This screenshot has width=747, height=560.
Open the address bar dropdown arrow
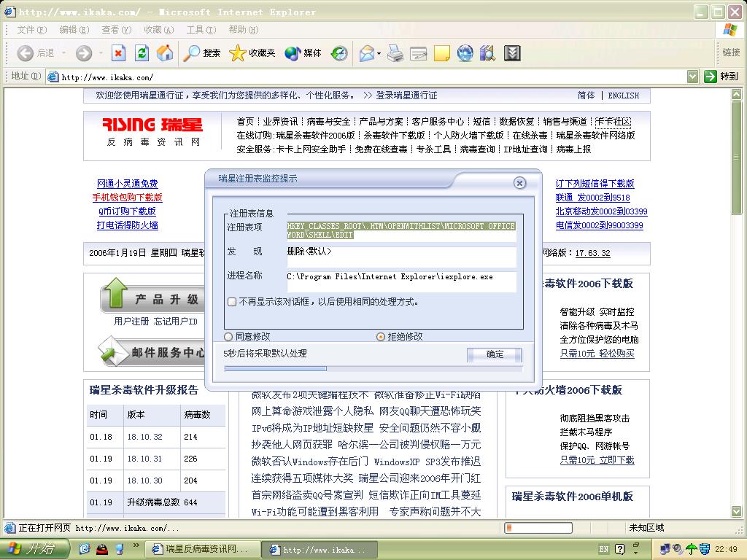[693, 76]
